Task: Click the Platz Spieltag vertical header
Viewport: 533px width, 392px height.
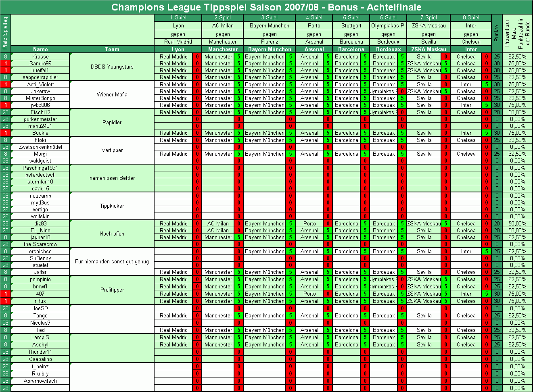Action: pyautogui.click(x=5, y=33)
